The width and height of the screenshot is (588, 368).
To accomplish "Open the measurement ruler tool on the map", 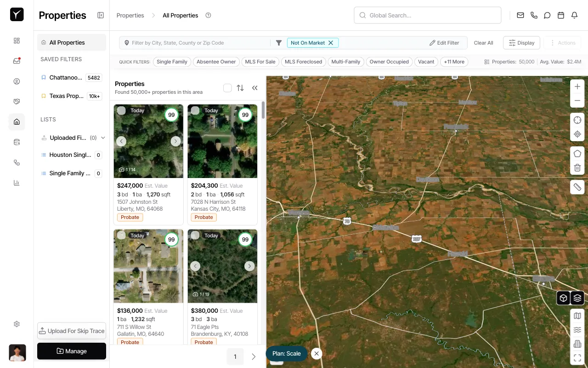I will [x=577, y=187].
